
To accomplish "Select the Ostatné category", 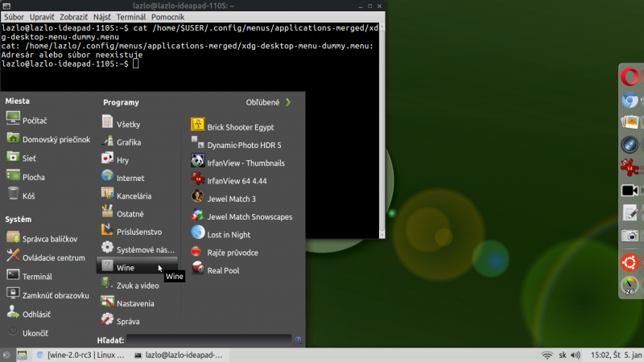I will point(137,214).
